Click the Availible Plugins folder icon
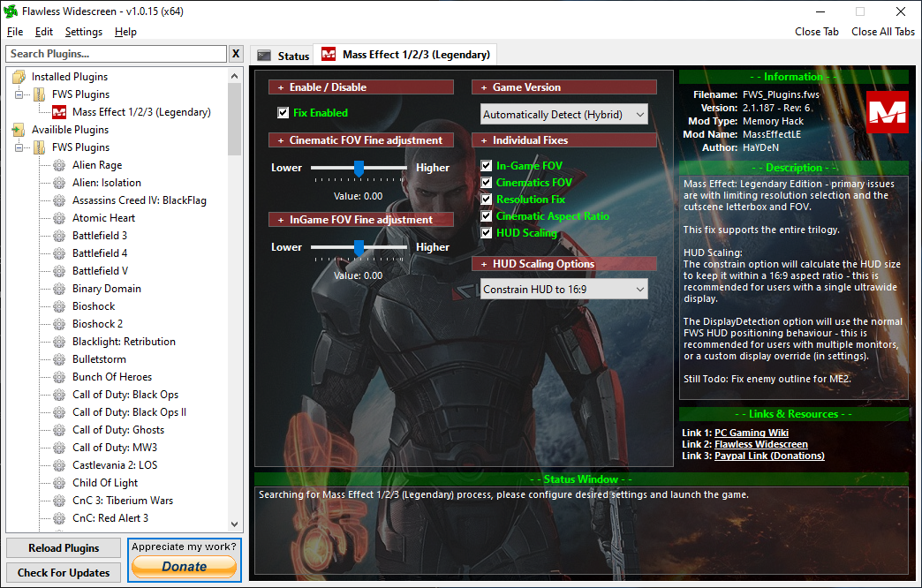The width and height of the screenshot is (922, 588). point(19,130)
